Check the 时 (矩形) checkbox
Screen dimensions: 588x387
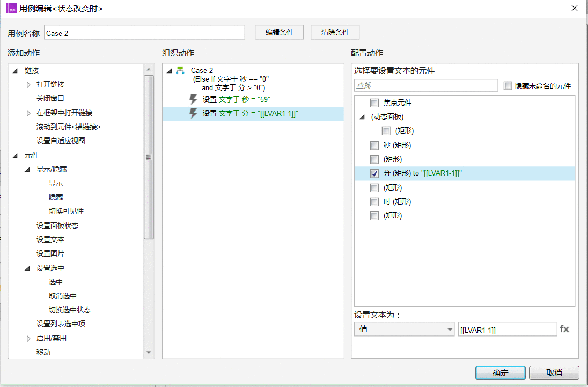click(x=374, y=202)
